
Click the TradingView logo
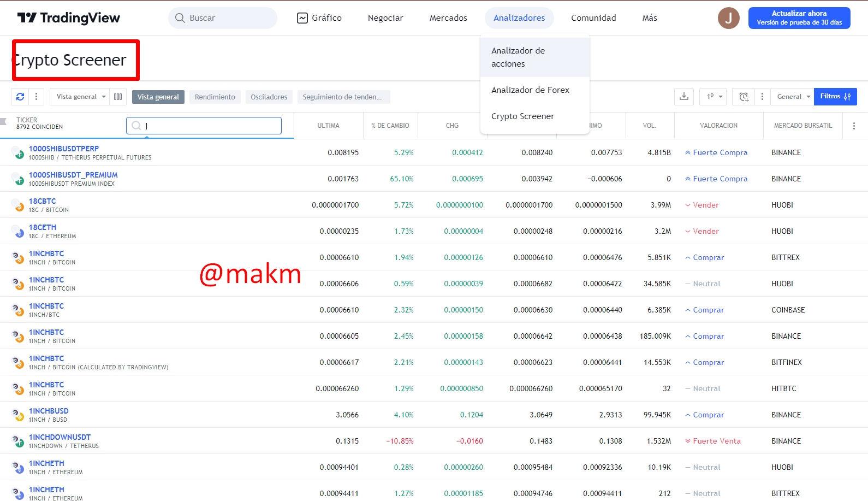68,18
